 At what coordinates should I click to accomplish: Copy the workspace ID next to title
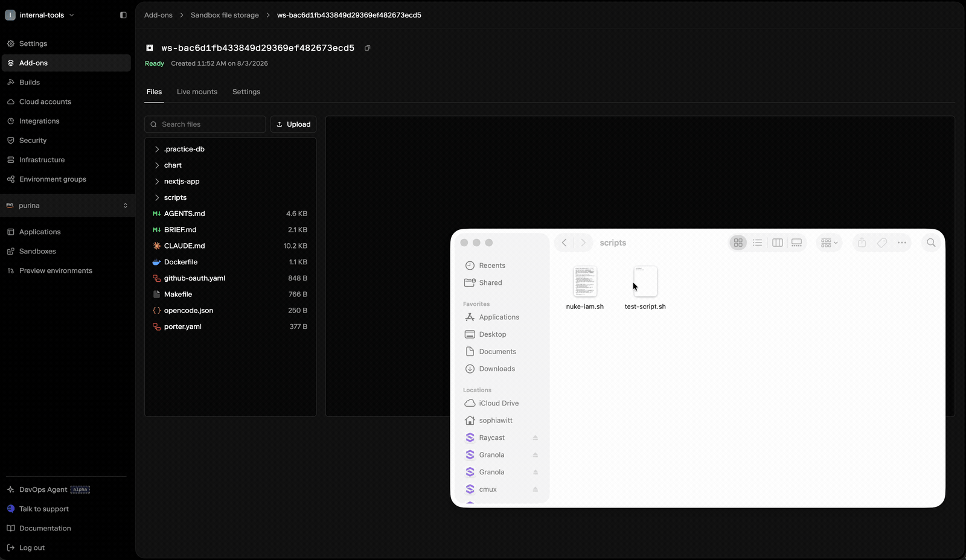click(x=367, y=48)
